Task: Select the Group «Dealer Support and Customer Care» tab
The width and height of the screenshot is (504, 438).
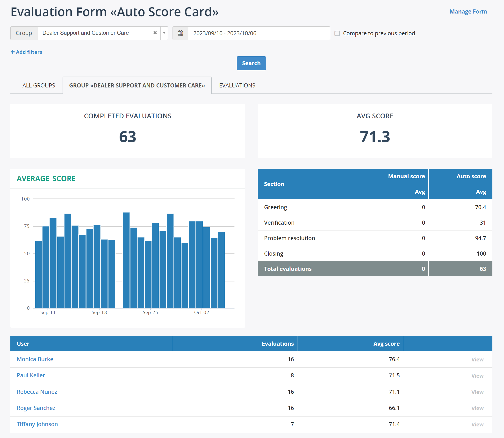Action: 137,85
